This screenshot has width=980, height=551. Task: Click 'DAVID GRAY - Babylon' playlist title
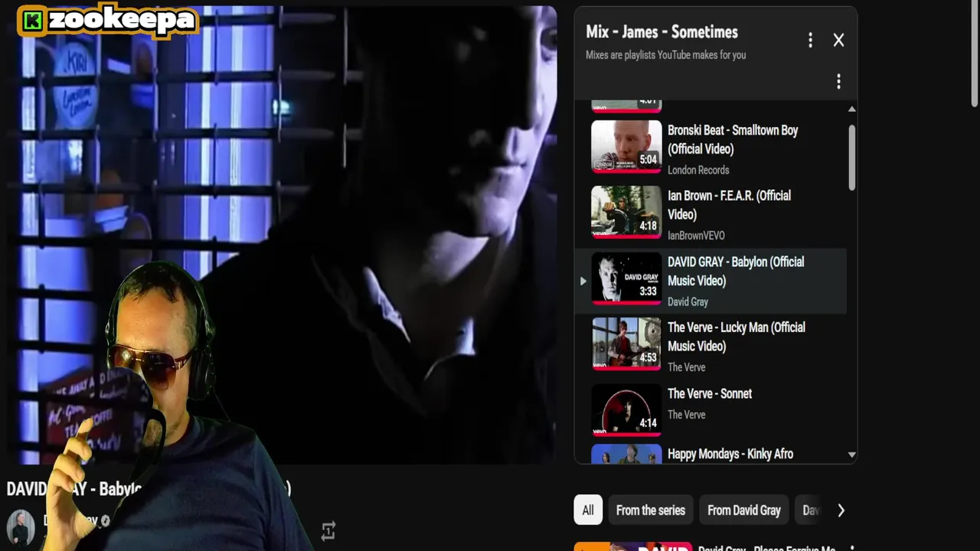click(x=736, y=271)
